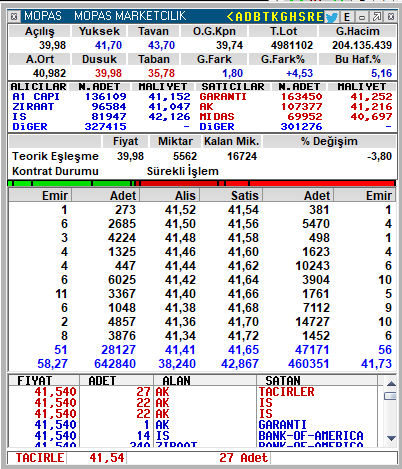This screenshot has height=469, width=402.
Task: Click total bid quantity 28127
Action: pos(118,350)
